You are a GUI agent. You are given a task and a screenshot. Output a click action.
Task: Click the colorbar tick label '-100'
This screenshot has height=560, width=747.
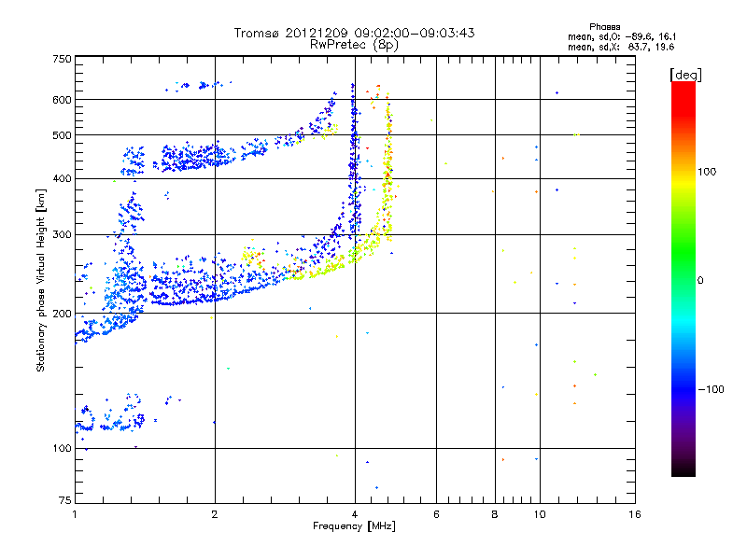click(712, 389)
